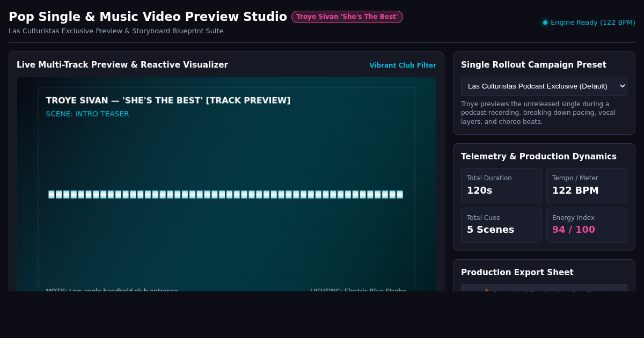
Task: Click the Live Multi-Track Preview & Reactive Visualizer heading
Action: tap(122, 65)
